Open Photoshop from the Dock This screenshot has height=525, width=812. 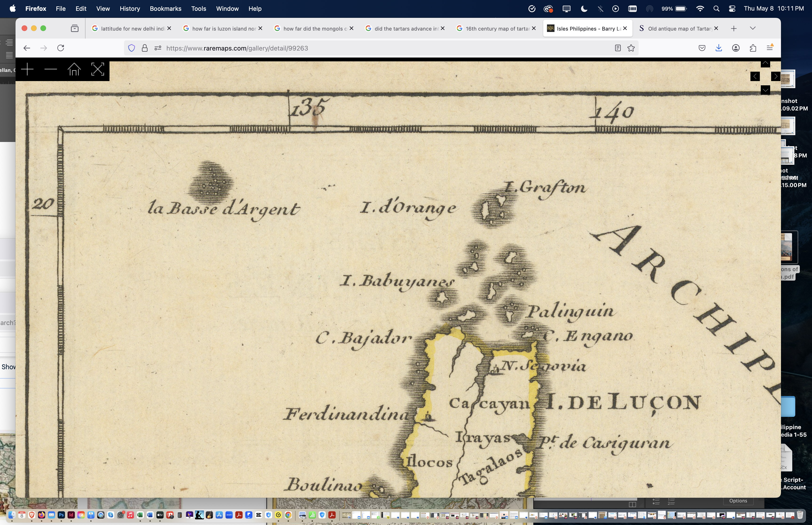pos(61,515)
